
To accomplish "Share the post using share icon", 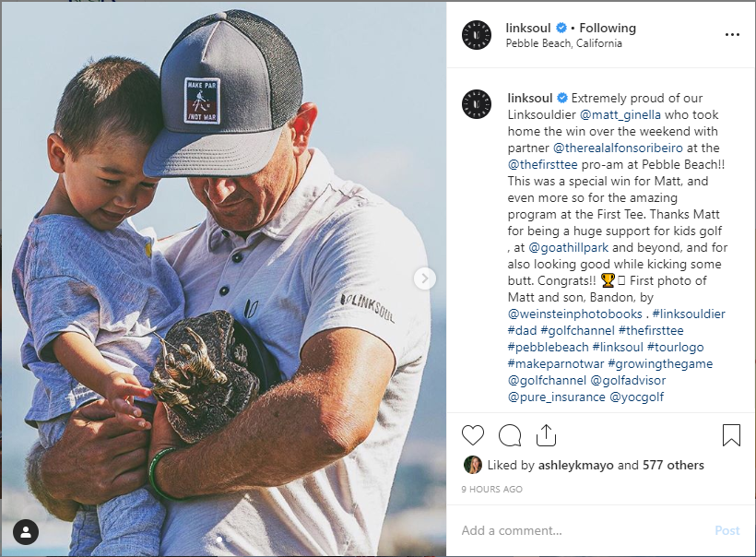I will (546, 435).
